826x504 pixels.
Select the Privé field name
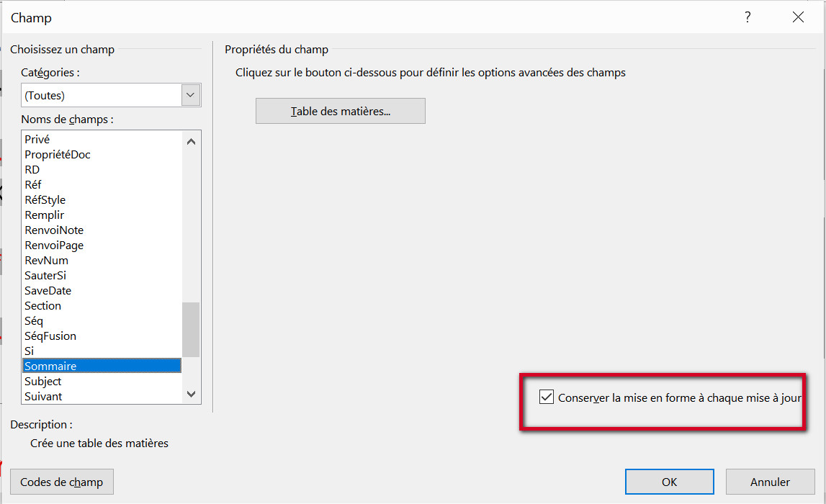pos(37,140)
